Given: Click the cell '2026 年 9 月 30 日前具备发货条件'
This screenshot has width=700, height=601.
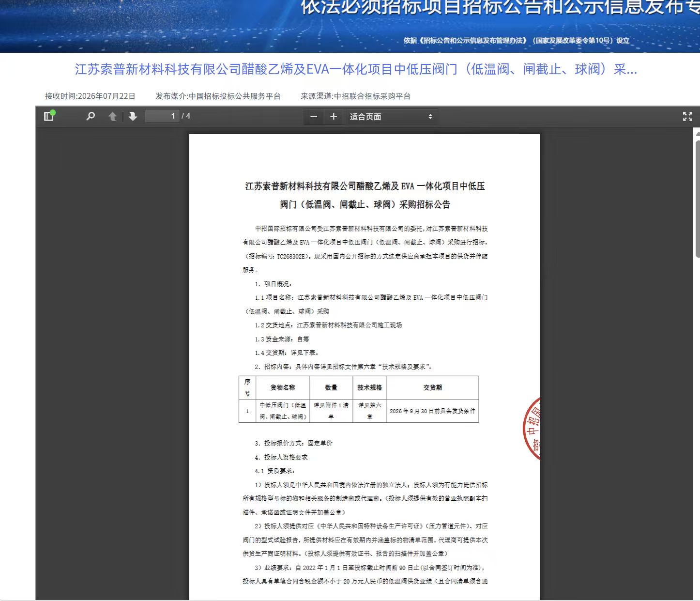Looking at the screenshot, I should coord(433,411).
